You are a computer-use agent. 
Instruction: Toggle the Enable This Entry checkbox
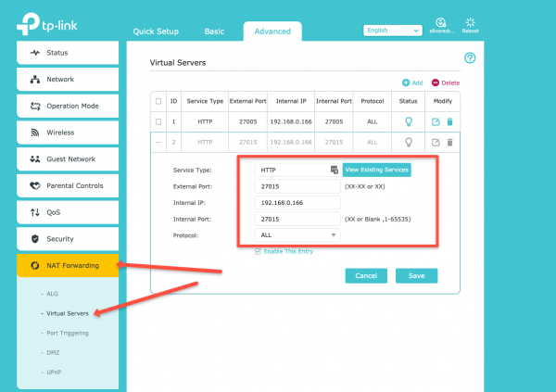pyautogui.click(x=259, y=252)
